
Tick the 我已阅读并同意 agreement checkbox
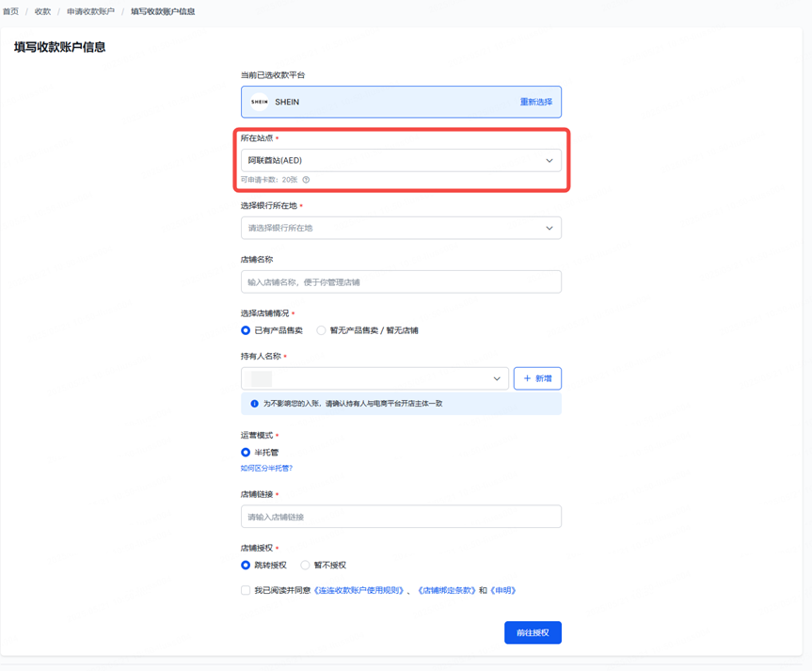[x=246, y=591]
